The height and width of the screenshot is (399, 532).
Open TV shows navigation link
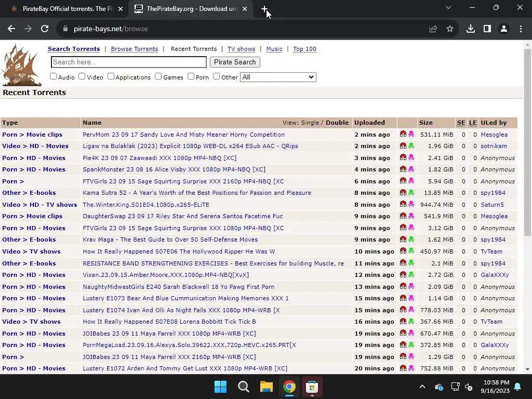tap(241, 49)
